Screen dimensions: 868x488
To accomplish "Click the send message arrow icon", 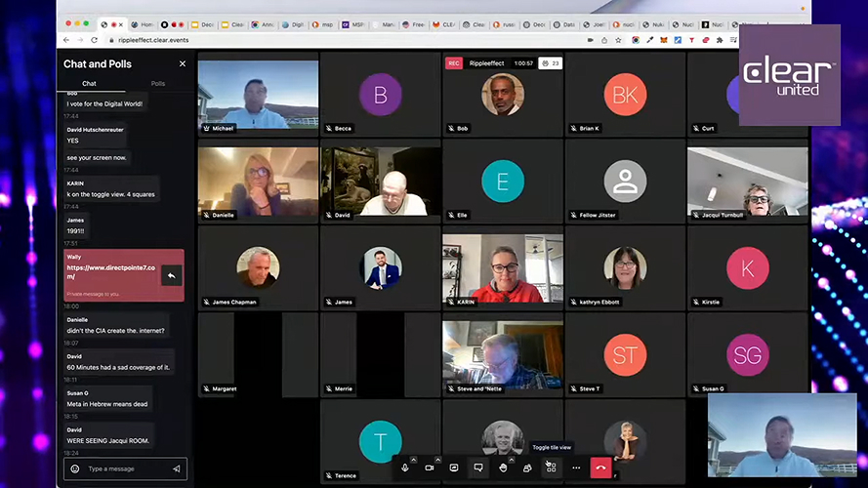I will pos(177,469).
